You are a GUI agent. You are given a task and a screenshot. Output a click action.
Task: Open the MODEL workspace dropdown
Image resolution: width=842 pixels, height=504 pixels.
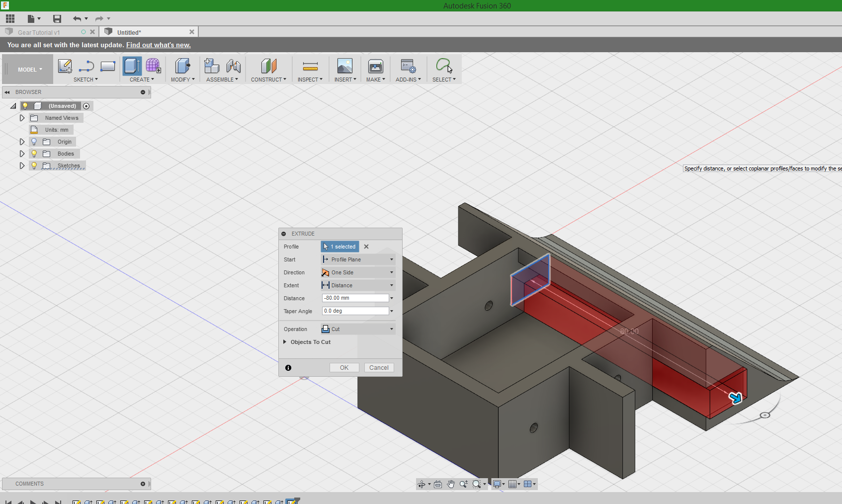pos(30,70)
